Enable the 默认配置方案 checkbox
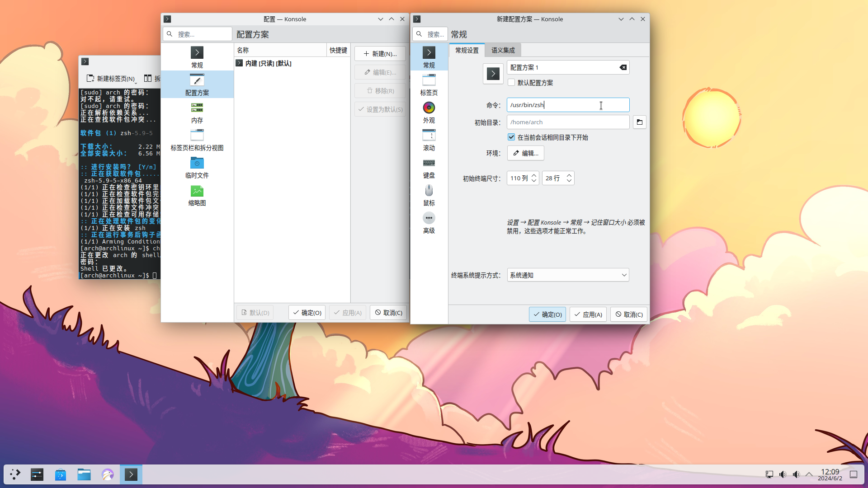Image resolution: width=868 pixels, height=488 pixels. pyautogui.click(x=511, y=83)
